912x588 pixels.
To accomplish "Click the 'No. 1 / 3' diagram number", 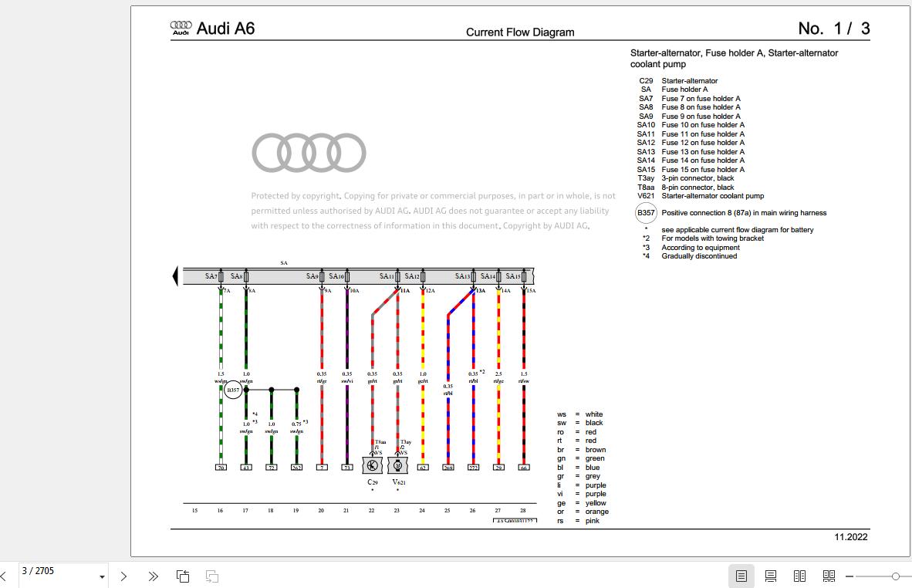I will (x=834, y=29).
